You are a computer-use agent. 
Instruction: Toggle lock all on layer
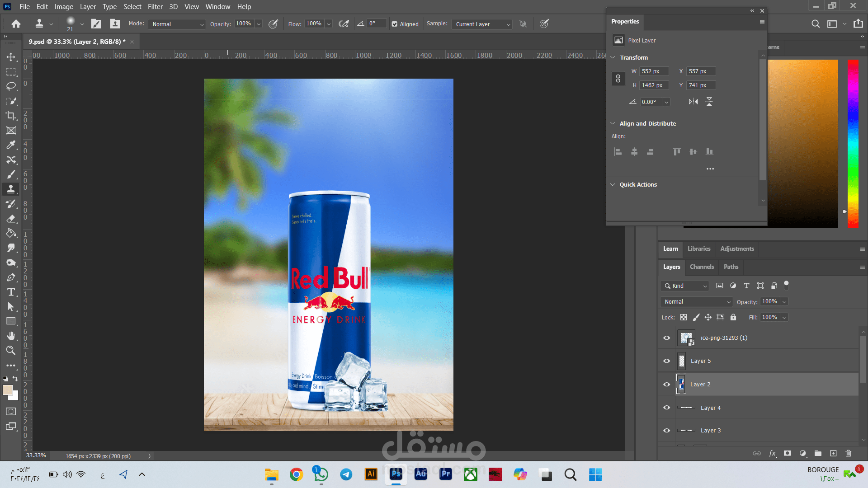(x=733, y=318)
